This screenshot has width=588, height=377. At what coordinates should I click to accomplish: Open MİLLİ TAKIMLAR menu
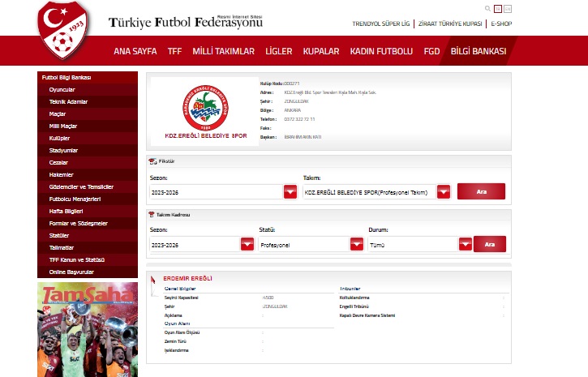pos(224,51)
